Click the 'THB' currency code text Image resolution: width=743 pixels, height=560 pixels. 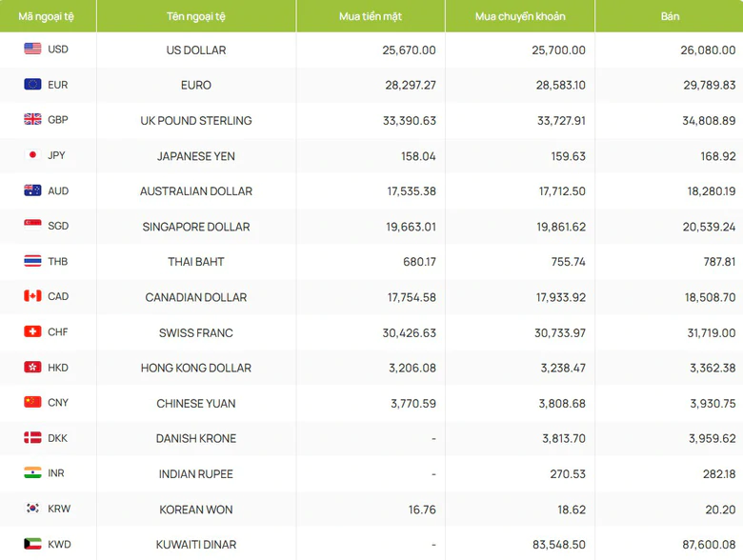58,262
